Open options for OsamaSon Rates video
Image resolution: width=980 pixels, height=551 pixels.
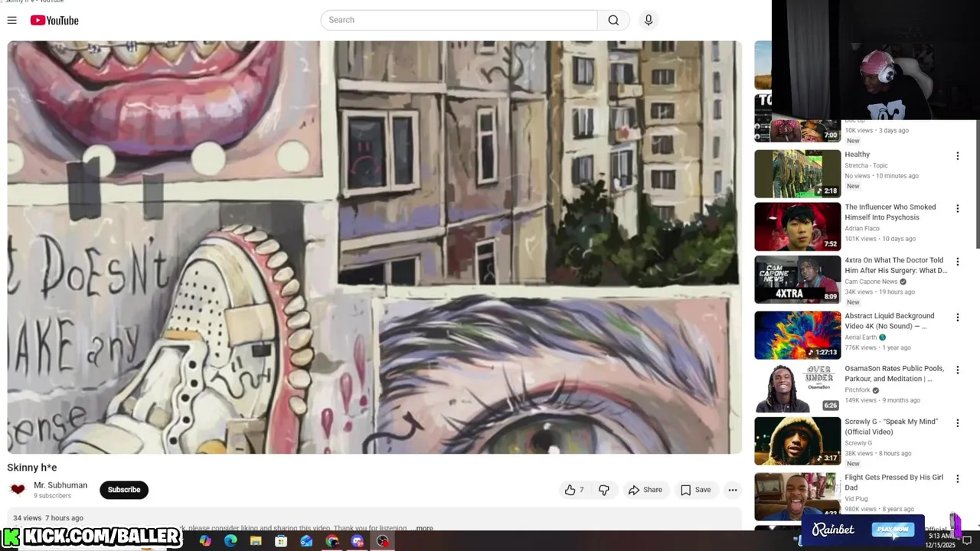pyautogui.click(x=957, y=370)
